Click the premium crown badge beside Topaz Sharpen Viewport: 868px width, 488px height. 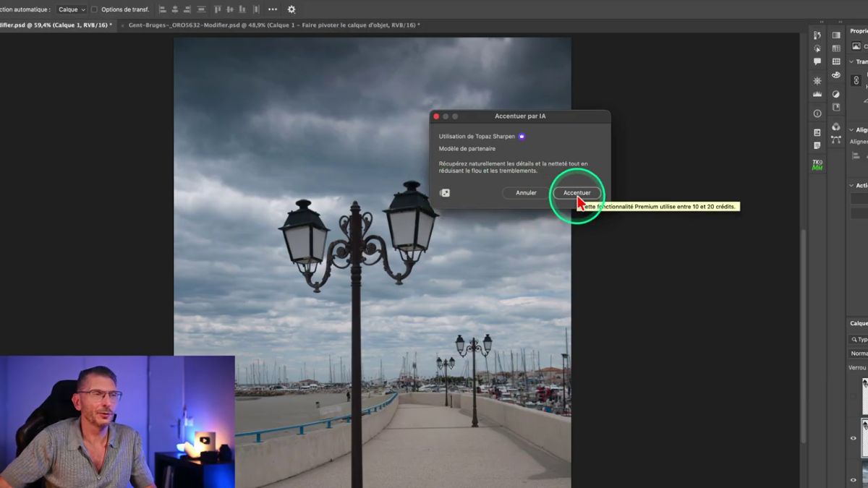tap(522, 136)
